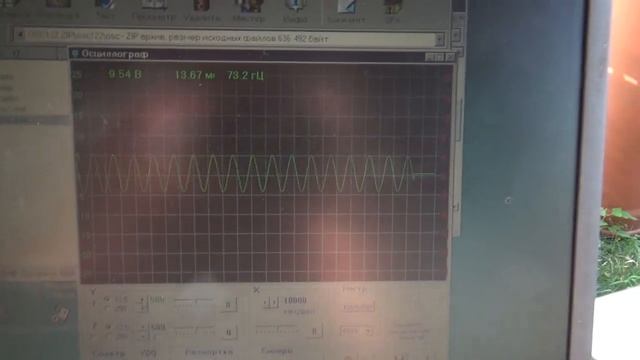The image size is (640, 360).
Task: Open the Просмотр tool in archiver toolbar
Action: [154, 10]
